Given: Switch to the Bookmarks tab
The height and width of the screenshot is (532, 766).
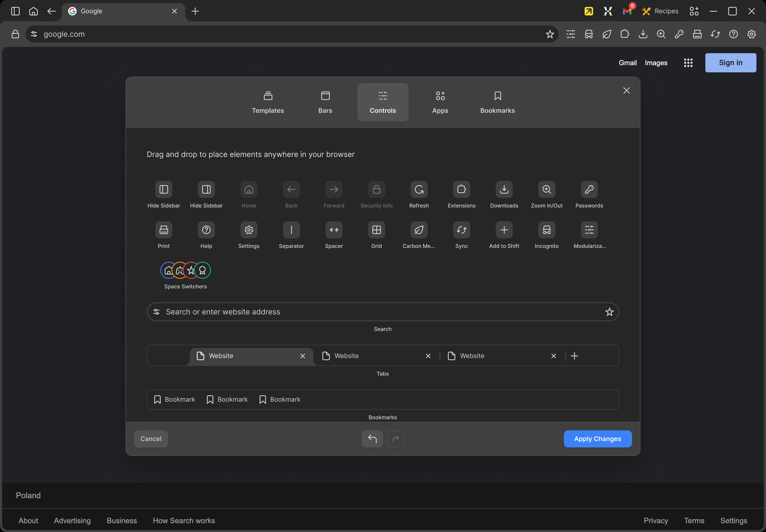Looking at the screenshot, I should (497, 102).
